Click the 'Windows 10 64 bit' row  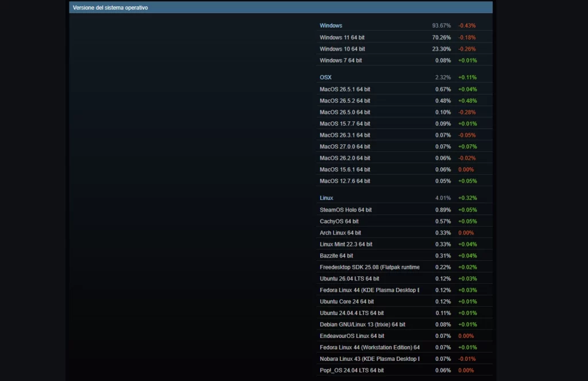tap(404, 49)
